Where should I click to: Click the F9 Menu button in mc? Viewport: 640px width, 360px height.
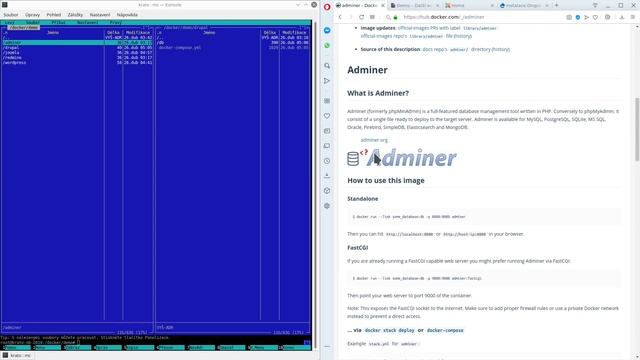pos(263,348)
